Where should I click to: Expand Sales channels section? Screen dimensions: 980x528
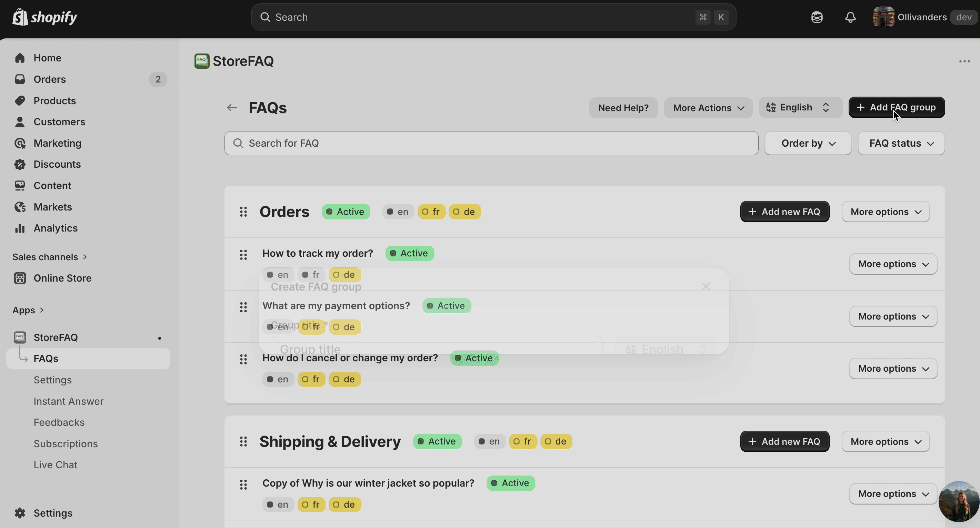coord(50,257)
